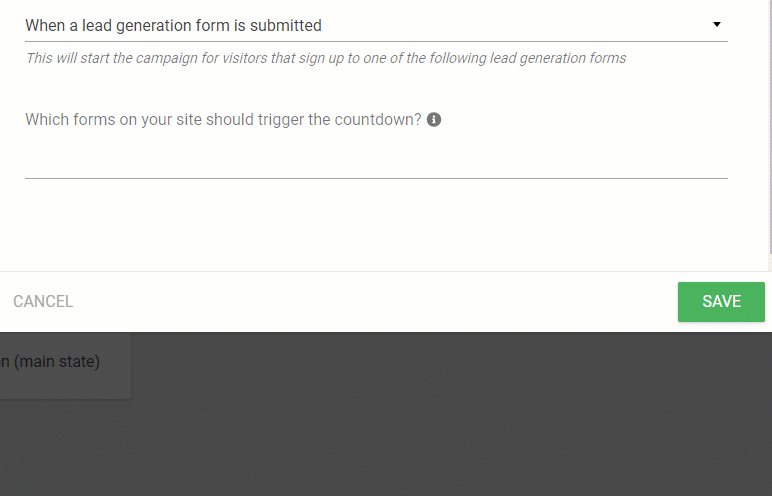Click the grey CANCEL text button
The image size is (772, 496).
(43, 301)
